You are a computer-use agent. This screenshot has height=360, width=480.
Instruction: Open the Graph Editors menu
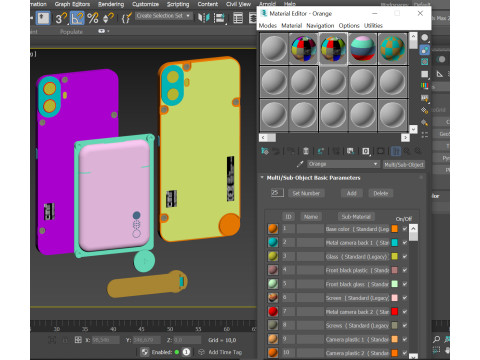72,4
